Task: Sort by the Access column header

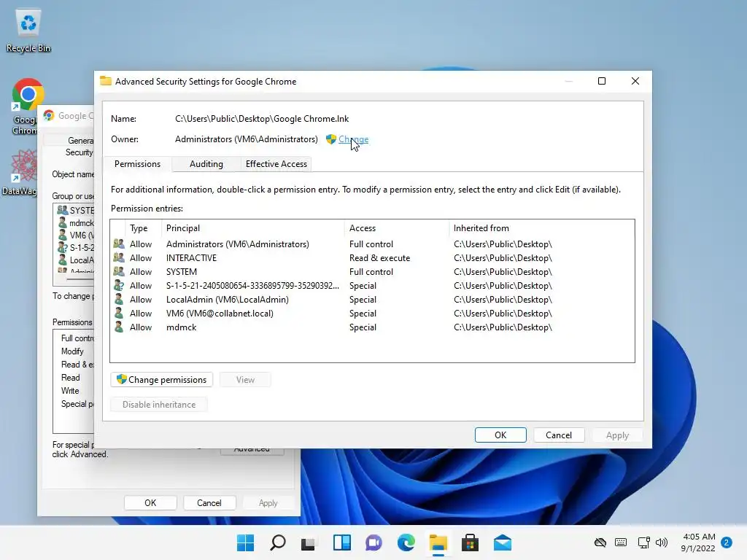Action: coord(396,228)
